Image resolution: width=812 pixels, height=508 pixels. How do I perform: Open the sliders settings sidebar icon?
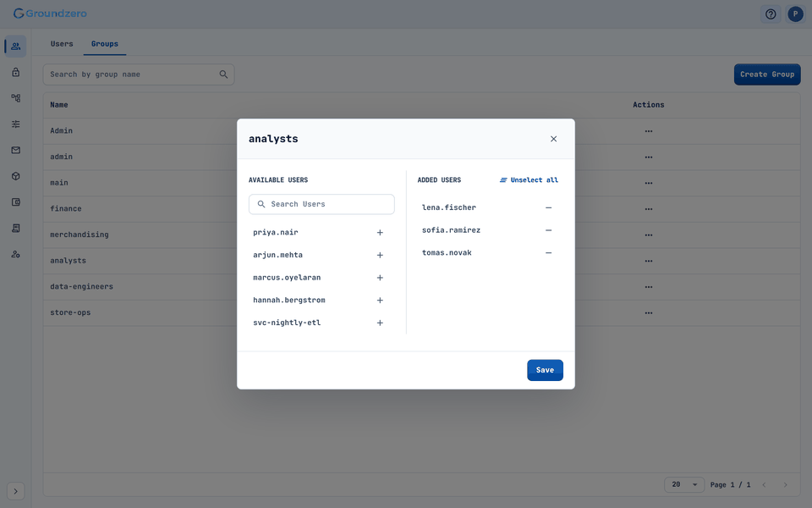point(15,124)
